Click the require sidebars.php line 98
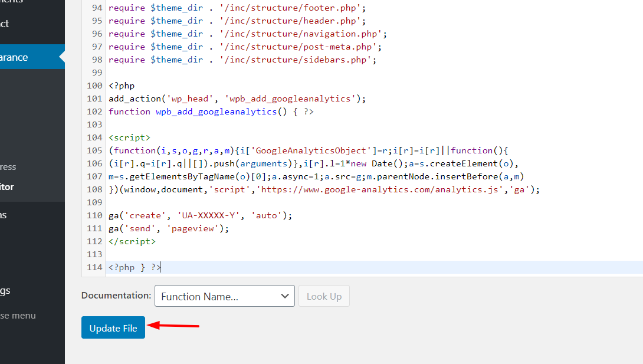 pyautogui.click(x=242, y=60)
